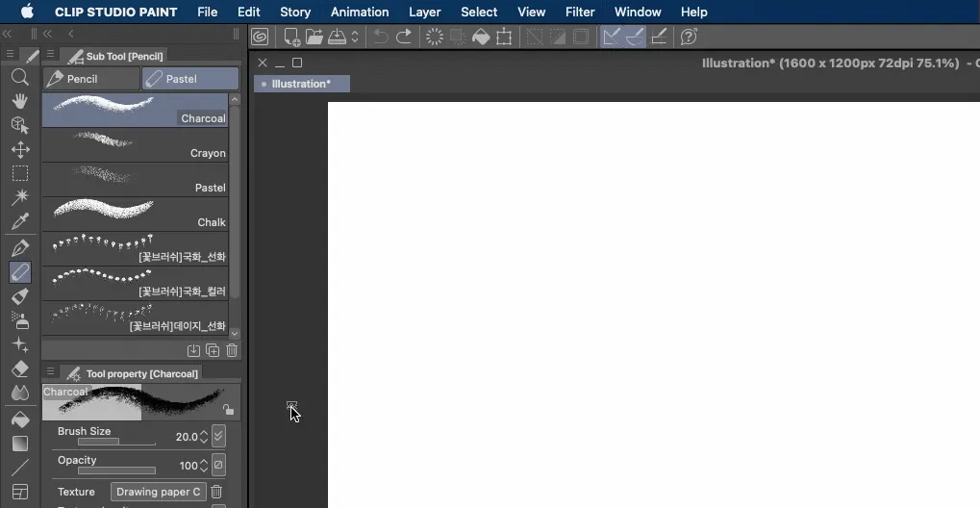Image resolution: width=980 pixels, height=508 pixels.
Task: Select the Operation object cube tool
Action: [x=20, y=125]
